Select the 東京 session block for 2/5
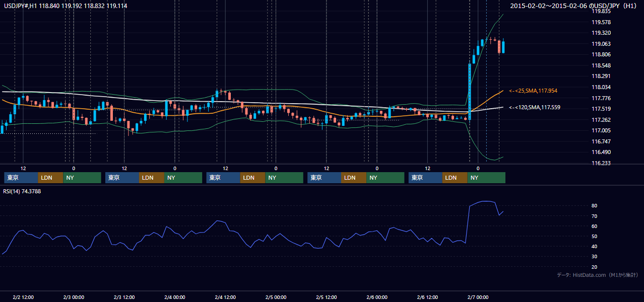 click(324, 178)
